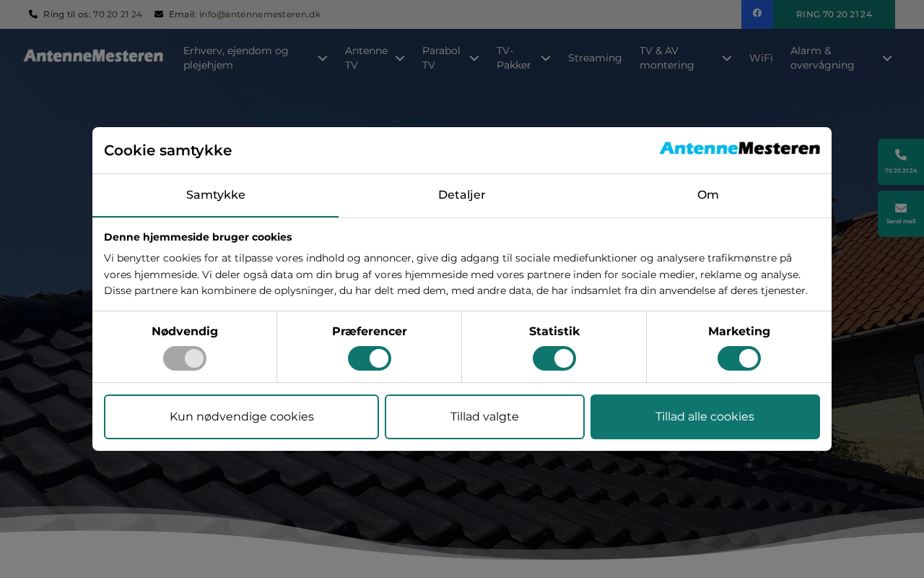Open the 'Antenne TV' menu label
924x578 pixels.
pyautogui.click(x=367, y=58)
